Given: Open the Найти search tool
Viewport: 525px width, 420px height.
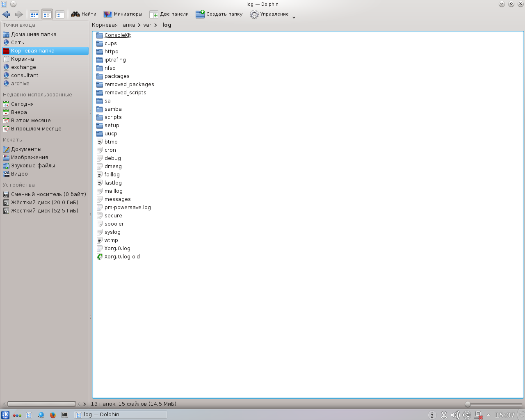Looking at the screenshot, I should pos(84,14).
